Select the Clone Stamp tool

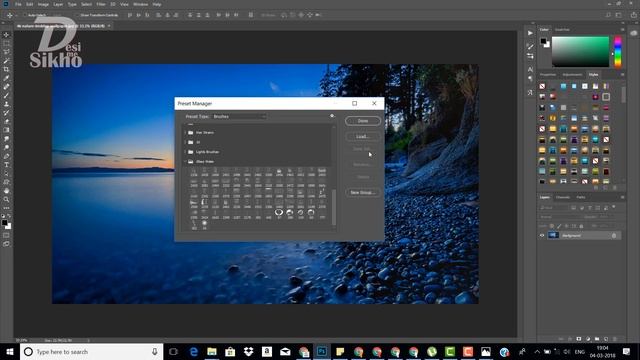coord(6,104)
